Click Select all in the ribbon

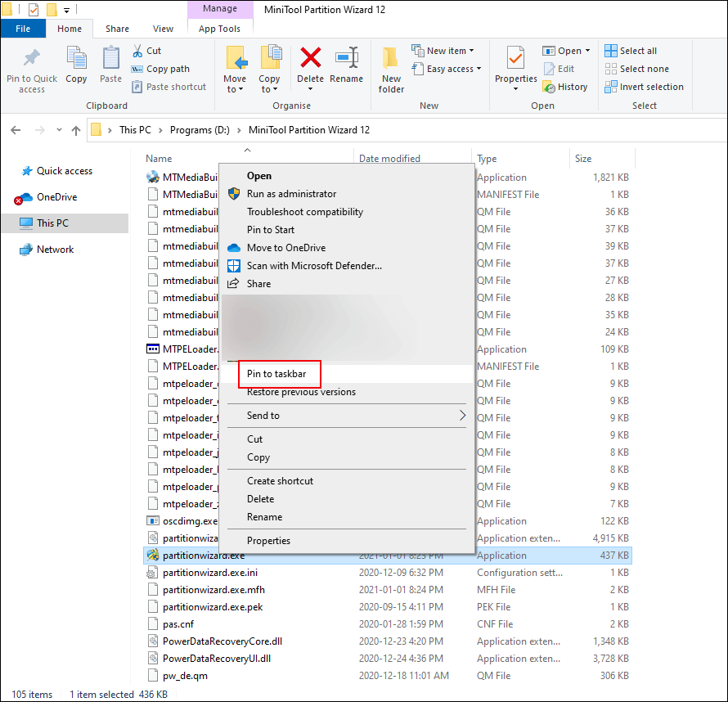coord(631,51)
